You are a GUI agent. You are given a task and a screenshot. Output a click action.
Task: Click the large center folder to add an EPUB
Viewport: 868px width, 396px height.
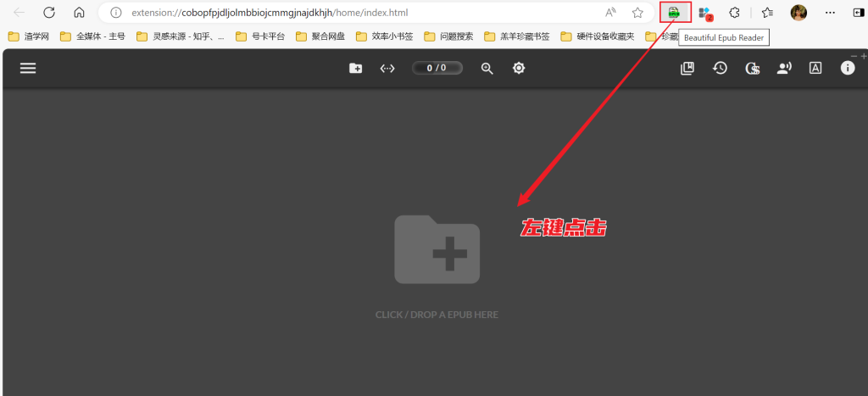[437, 249]
